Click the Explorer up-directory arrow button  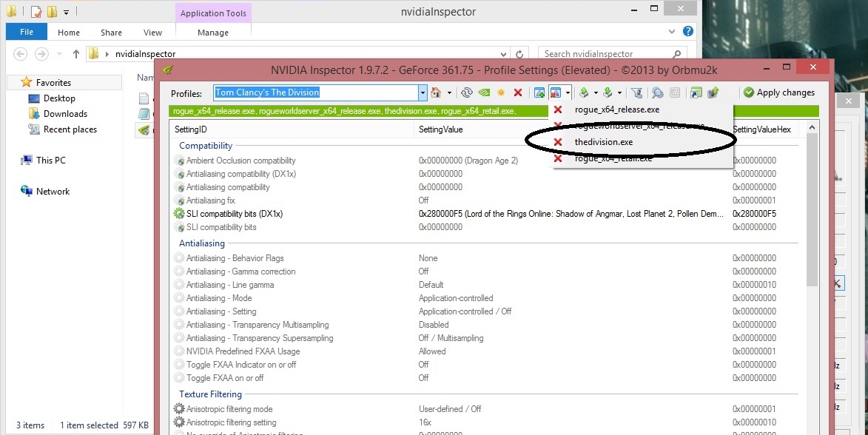[x=75, y=54]
